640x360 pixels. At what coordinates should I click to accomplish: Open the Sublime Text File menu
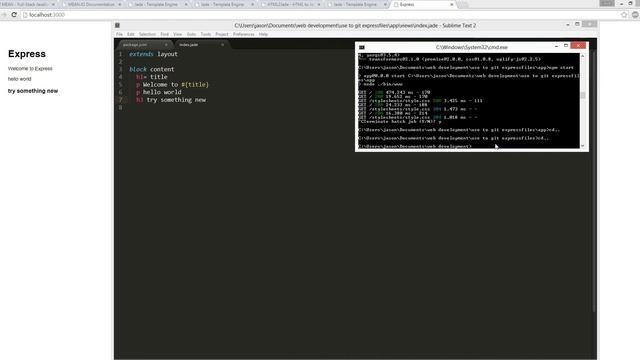pos(119,34)
